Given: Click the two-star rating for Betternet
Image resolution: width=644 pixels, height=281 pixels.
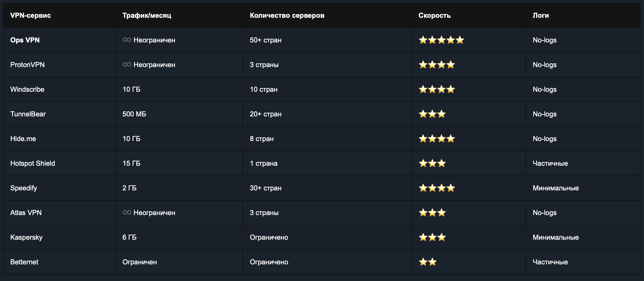Looking at the screenshot, I should coord(427,262).
